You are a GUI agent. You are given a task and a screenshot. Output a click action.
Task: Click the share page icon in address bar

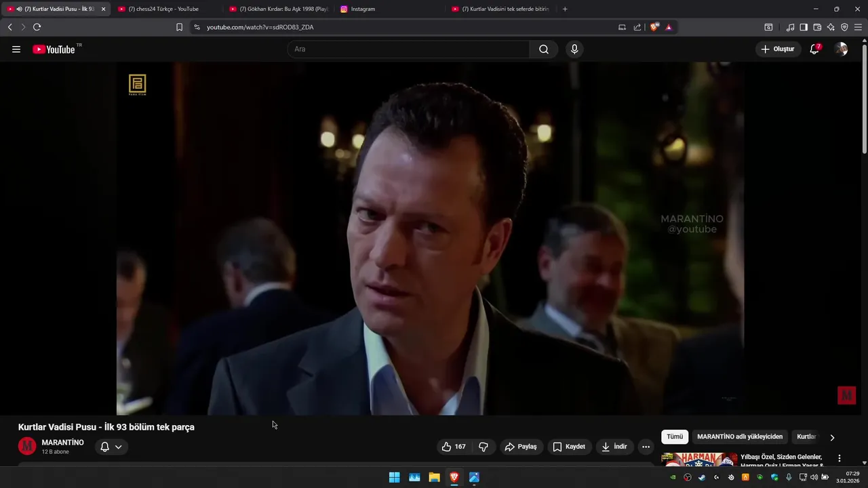637,27
